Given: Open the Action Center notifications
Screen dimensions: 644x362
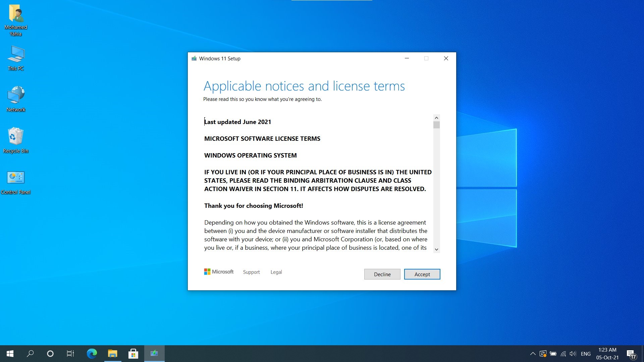Looking at the screenshot, I should pyautogui.click(x=631, y=354).
